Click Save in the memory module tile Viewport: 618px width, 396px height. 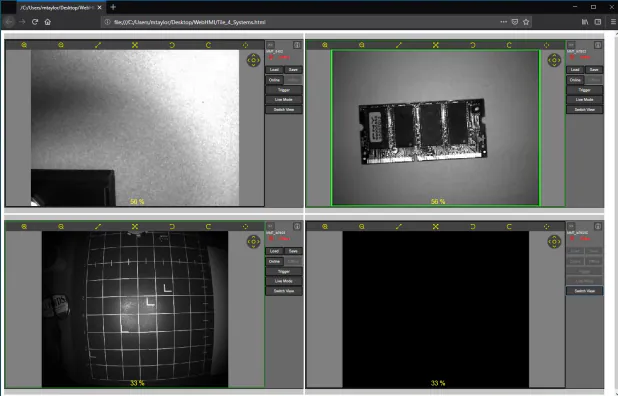(x=594, y=70)
